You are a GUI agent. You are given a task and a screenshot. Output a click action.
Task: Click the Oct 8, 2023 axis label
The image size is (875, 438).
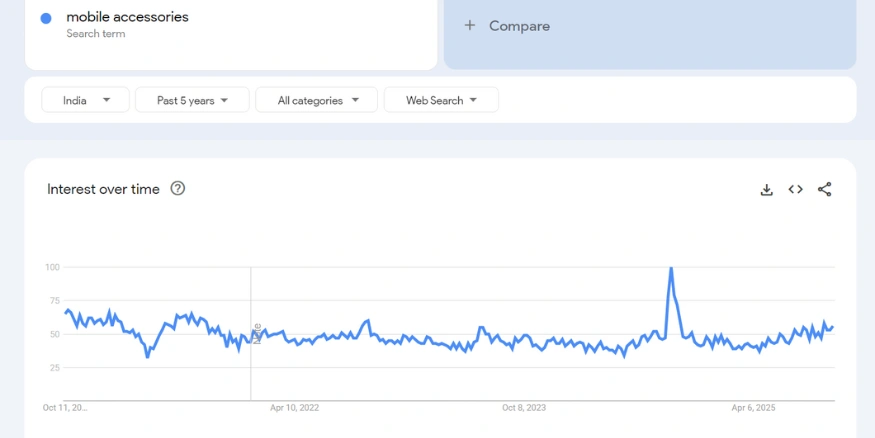524,408
